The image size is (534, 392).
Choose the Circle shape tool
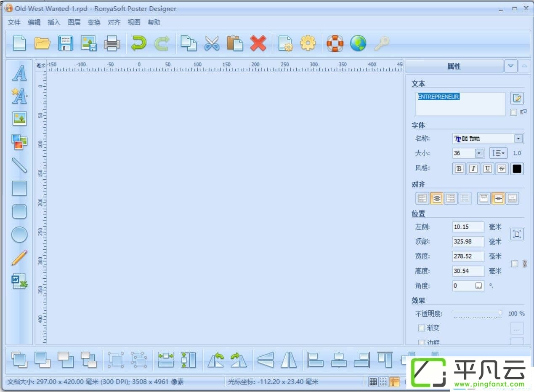click(19, 235)
